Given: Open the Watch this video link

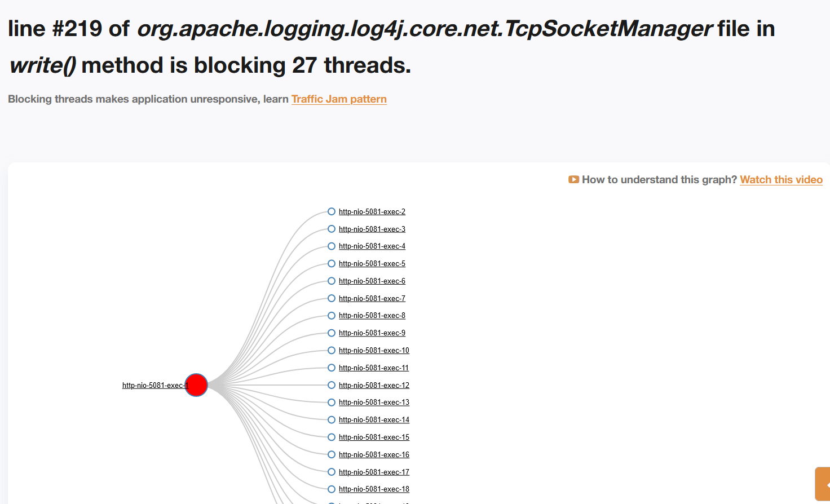Looking at the screenshot, I should point(781,180).
